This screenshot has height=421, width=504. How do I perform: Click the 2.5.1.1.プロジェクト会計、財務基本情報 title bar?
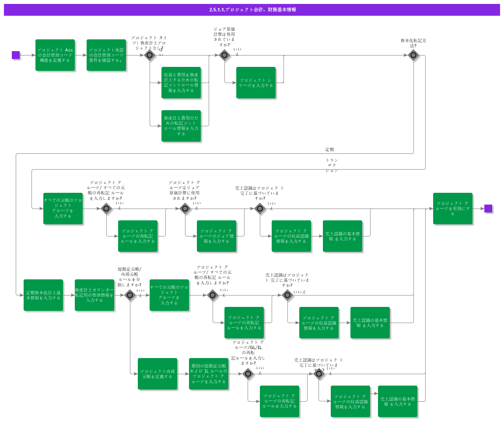coord(252,10)
